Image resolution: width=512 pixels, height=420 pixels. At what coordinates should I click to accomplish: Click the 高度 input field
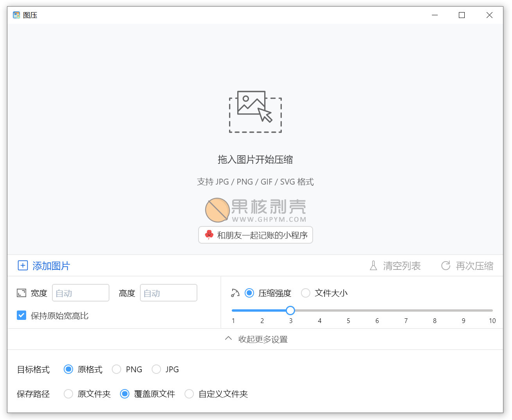tap(168, 293)
